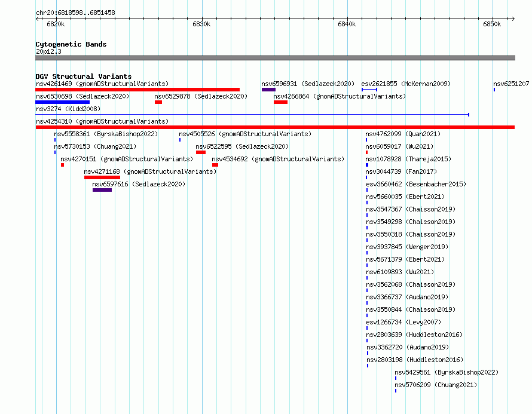Click nsv3549298 Chaisson2019 label
The width and height of the screenshot is (532, 414).
pyautogui.click(x=411, y=222)
